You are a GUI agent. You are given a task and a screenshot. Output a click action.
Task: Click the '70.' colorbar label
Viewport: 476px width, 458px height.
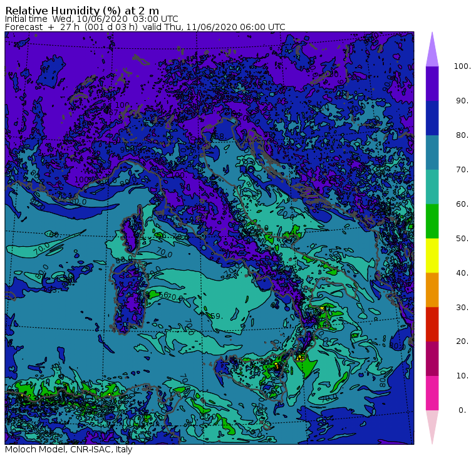[463, 169]
